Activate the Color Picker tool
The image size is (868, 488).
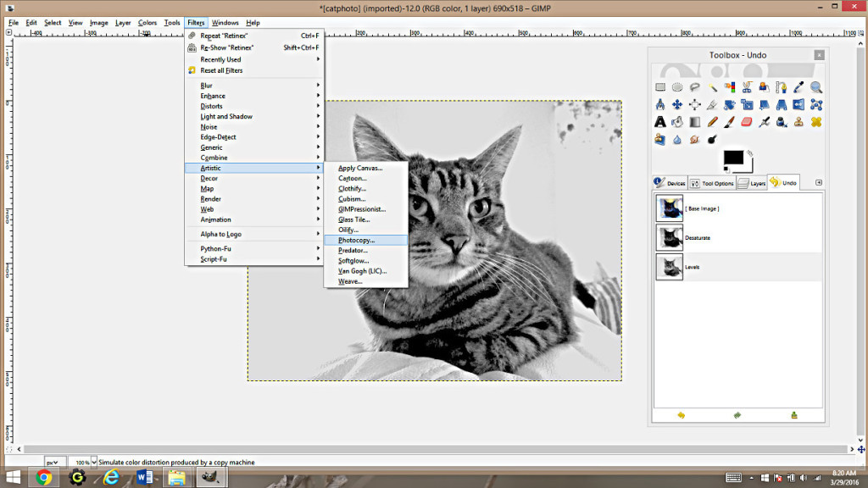coord(798,87)
